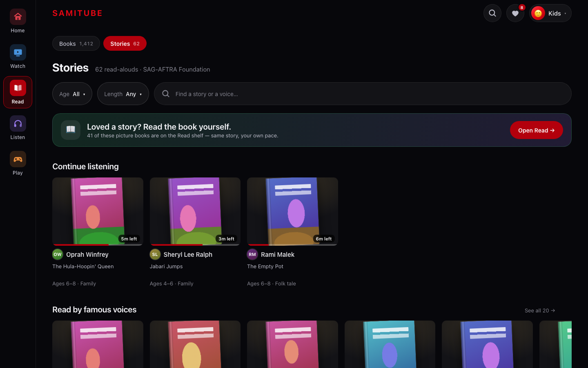588x368 pixels.
Task: Click the Kids smiley avatar
Action: coord(538,13)
